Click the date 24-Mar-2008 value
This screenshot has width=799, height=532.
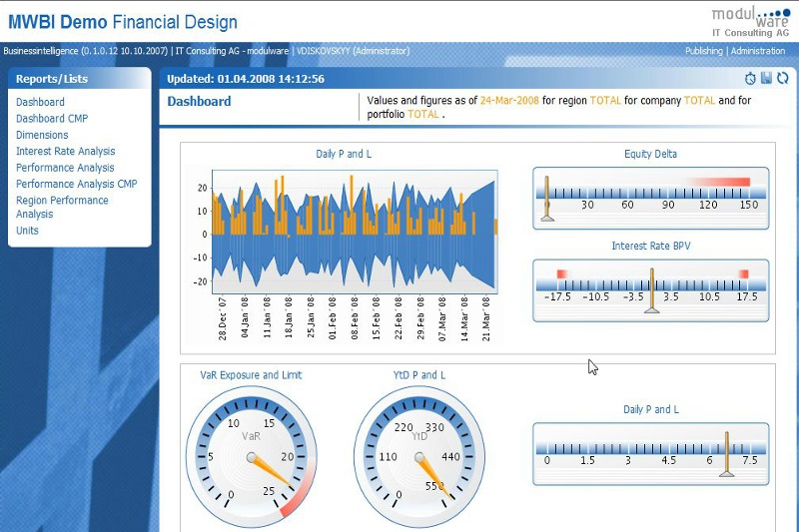point(509,100)
